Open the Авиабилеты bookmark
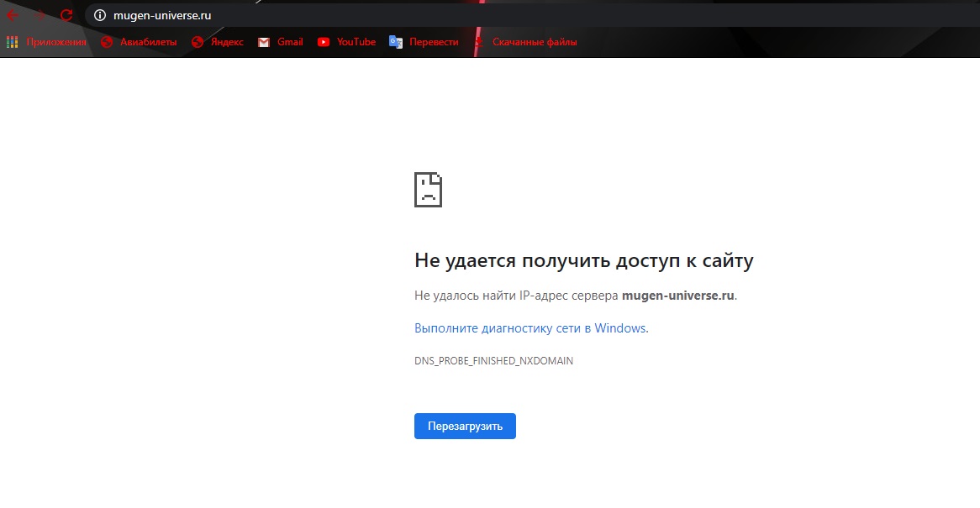980x508 pixels. [x=139, y=42]
